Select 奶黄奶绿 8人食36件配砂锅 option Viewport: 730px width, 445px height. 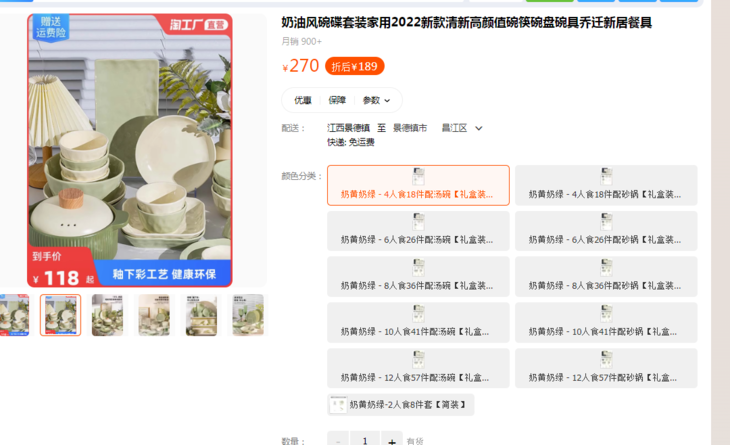(x=606, y=276)
